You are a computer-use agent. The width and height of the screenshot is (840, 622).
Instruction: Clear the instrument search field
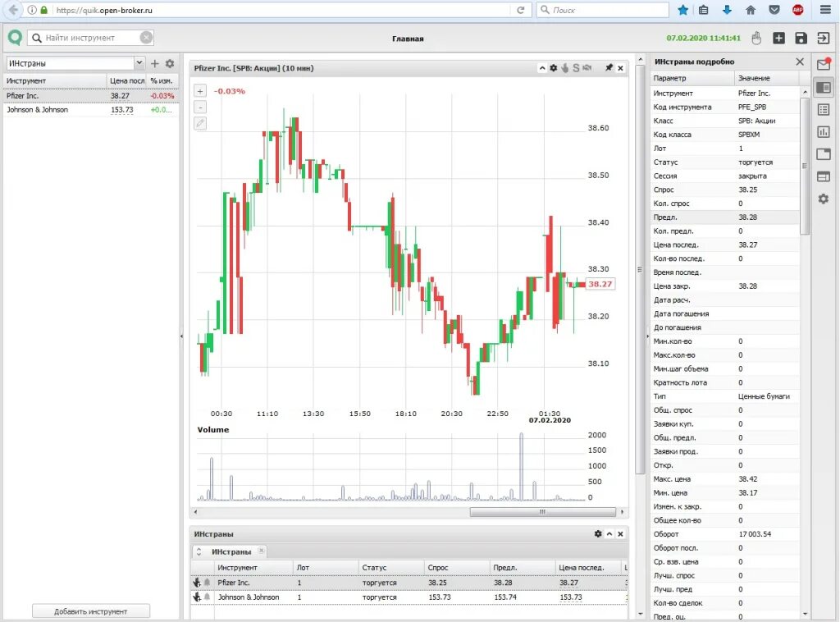(x=146, y=38)
